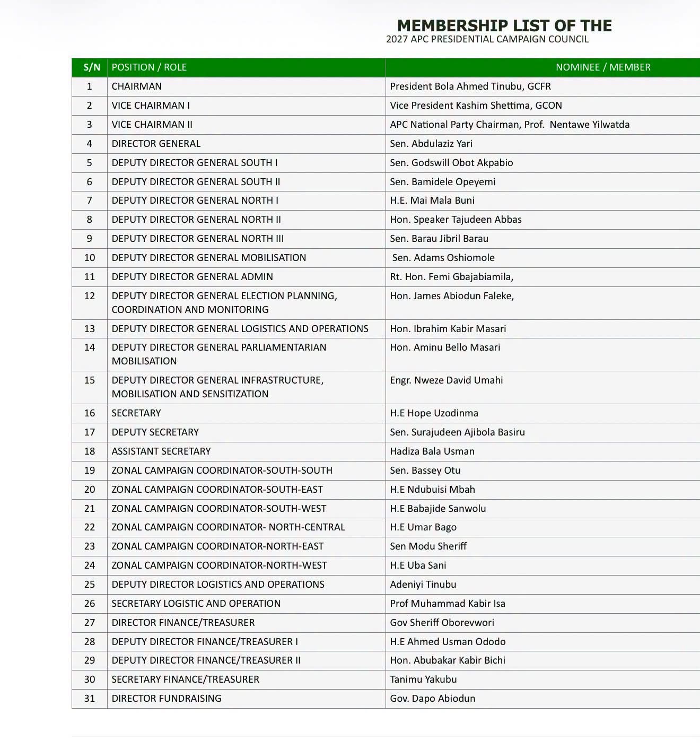Click DEPUTY DIRECTOR GENERAL MOBILISATION role

(209, 258)
